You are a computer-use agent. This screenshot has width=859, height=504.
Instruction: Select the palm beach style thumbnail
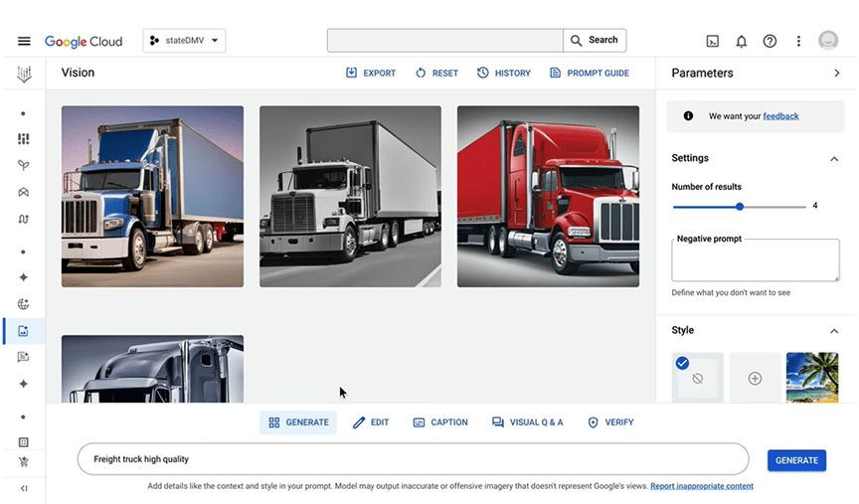click(811, 378)
